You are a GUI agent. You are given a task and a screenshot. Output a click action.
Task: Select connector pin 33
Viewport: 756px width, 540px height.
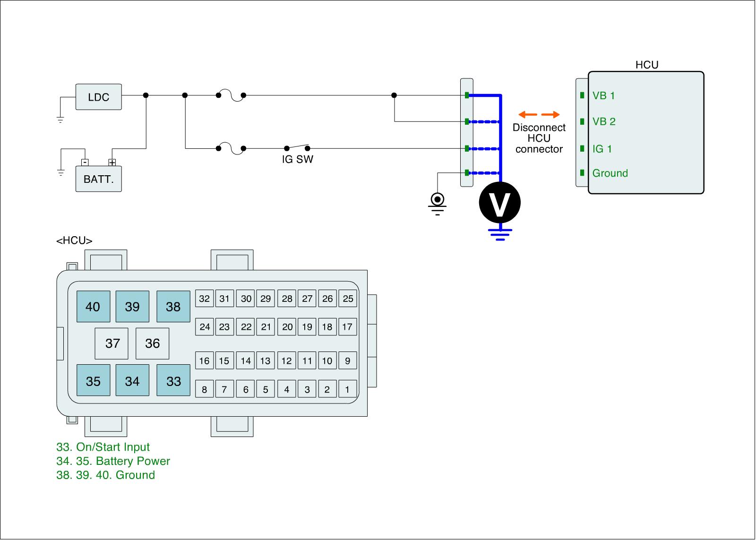pos(173,381)
